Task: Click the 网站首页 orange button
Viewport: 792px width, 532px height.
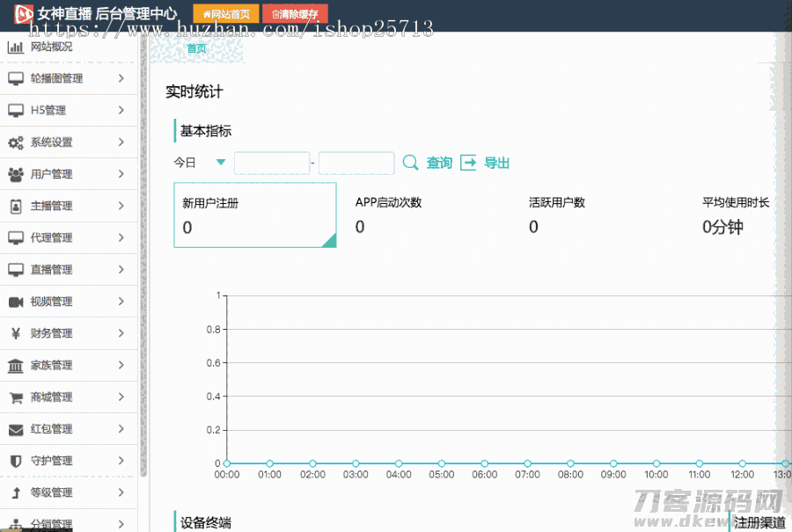Action: point(226,14)
